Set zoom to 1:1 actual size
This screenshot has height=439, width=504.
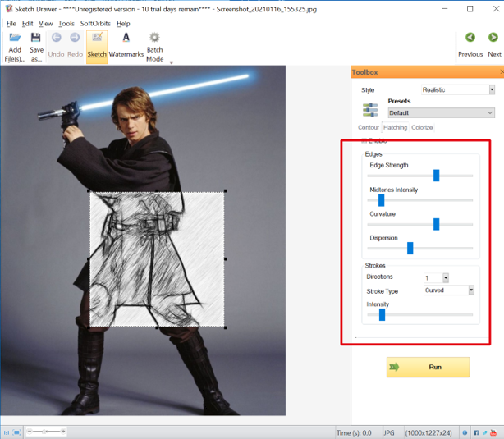(x=6, y=432)
